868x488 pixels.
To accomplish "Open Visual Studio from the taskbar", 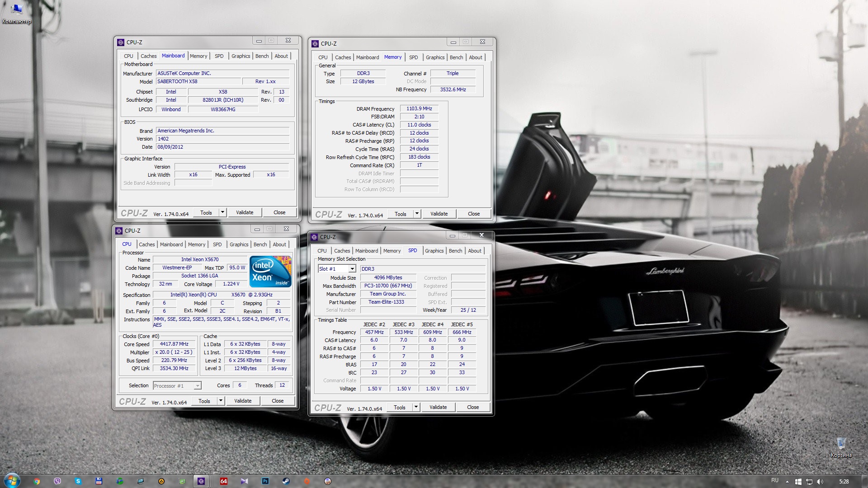I will 244,481.
